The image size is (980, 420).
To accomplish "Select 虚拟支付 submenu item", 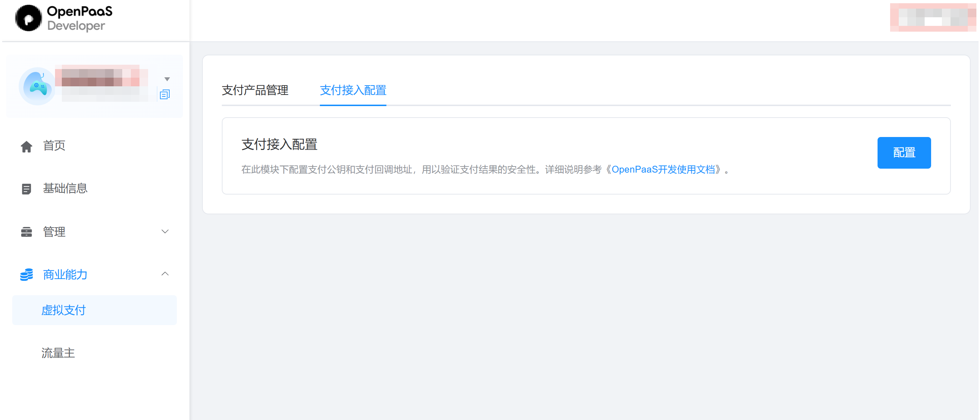I will pyautogui.click(x=94, y=310).
